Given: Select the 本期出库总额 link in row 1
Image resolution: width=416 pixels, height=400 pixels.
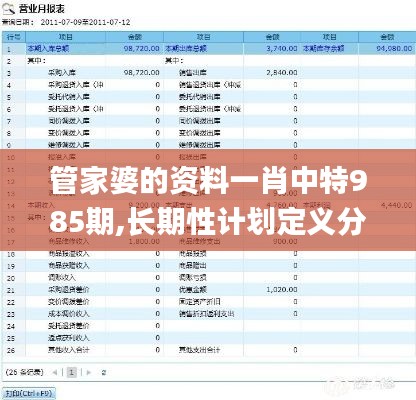Looking at the screenshot, I should click(186, 49).
